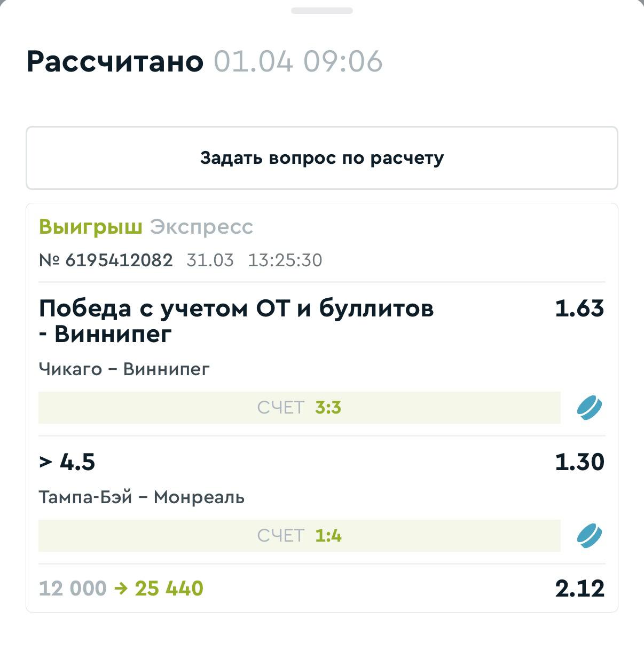Open the "Победа с учетом ОТ и буллитов" selection
Screen dimensions: 644x651
[x=236, y=321]
